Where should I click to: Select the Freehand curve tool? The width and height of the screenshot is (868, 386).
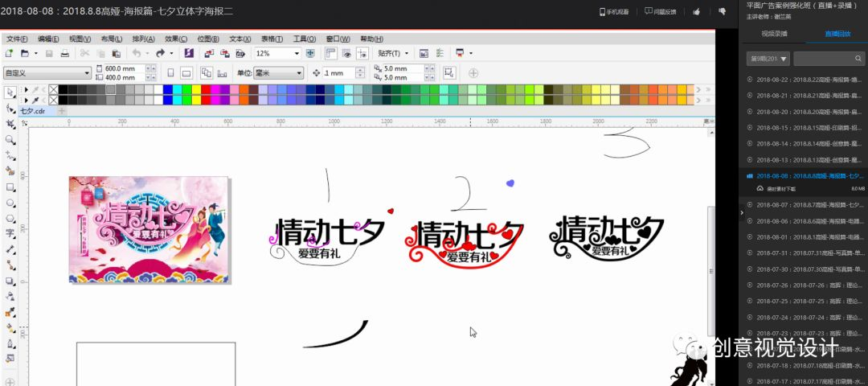[x=10, y=156]
